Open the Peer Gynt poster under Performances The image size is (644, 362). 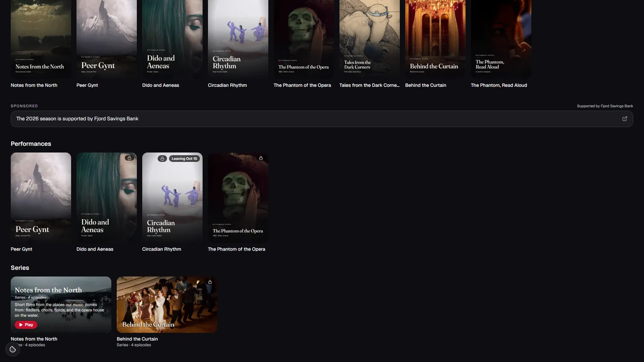41,197
